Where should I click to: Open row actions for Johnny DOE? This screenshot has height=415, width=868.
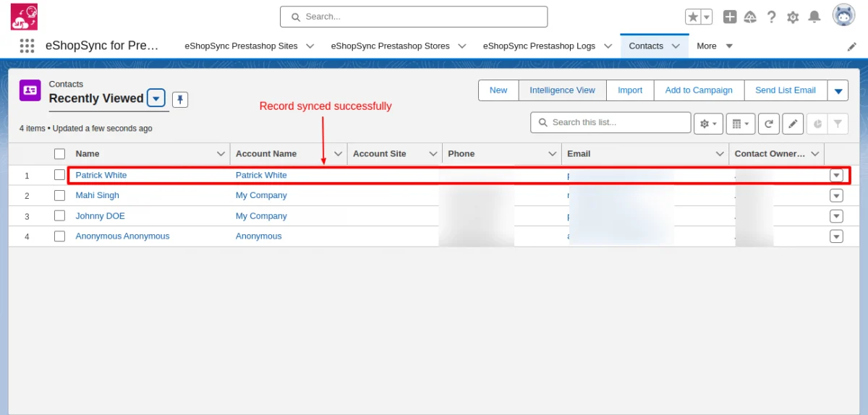(837, 215)
